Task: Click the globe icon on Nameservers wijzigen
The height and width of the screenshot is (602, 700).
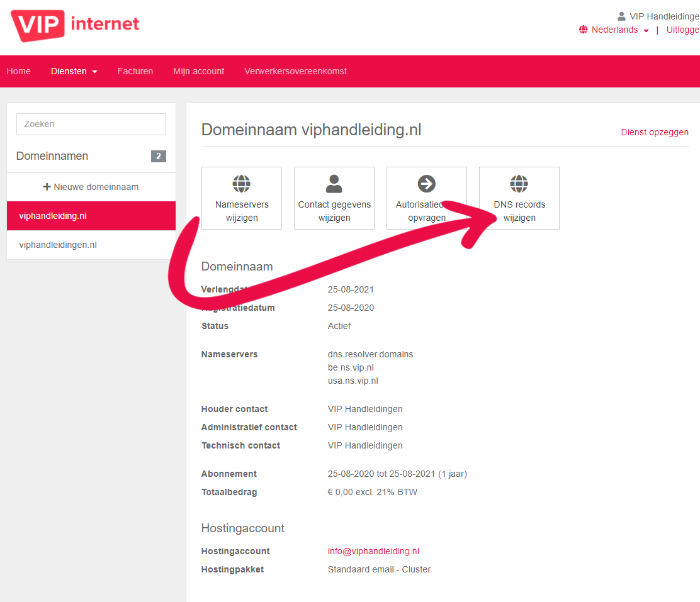Action: coord(242,184)
